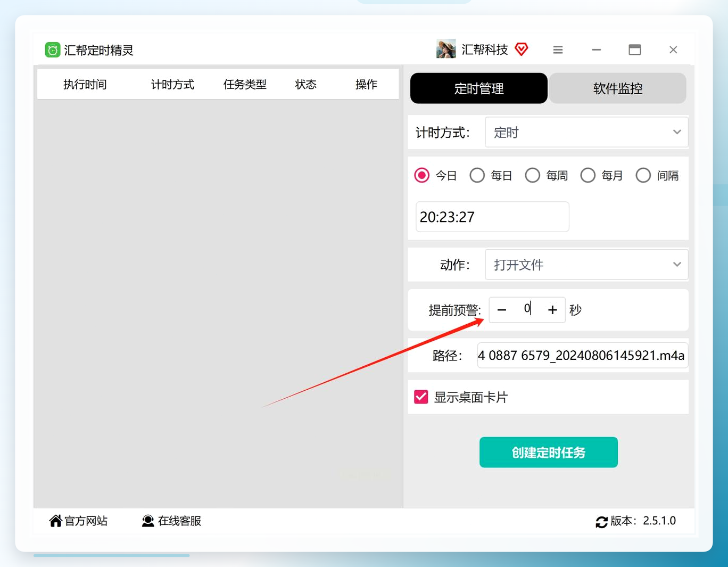The image size is (728, 567).
Task: Uncheck the 显示桌面卡片 checkbox
Action: [421, 397]
